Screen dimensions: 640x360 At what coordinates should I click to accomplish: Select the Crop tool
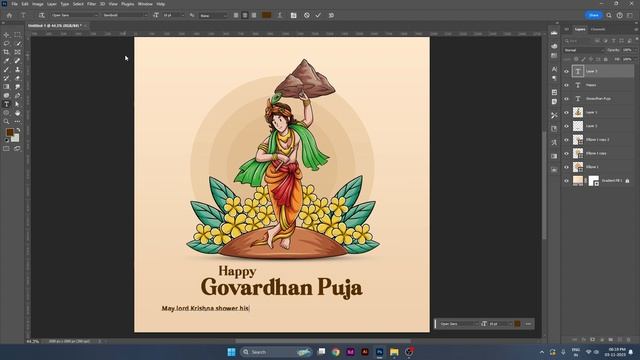click(6, 52)
